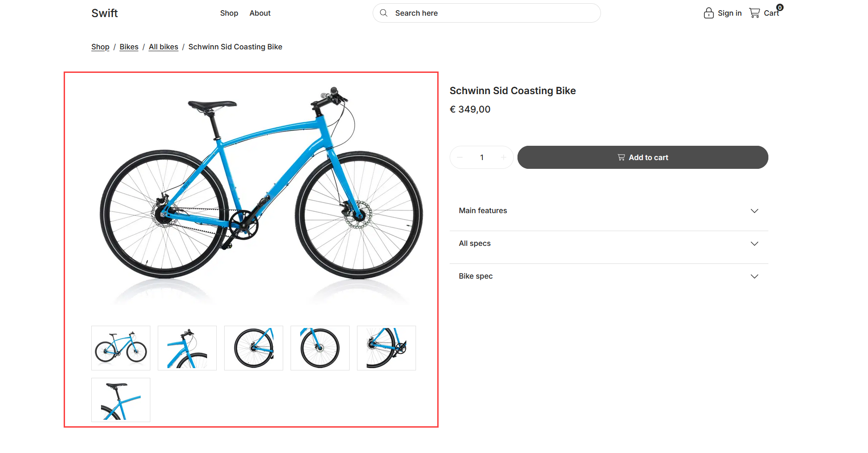
Task: Click the Swift site logo
Action: [105, 13]
